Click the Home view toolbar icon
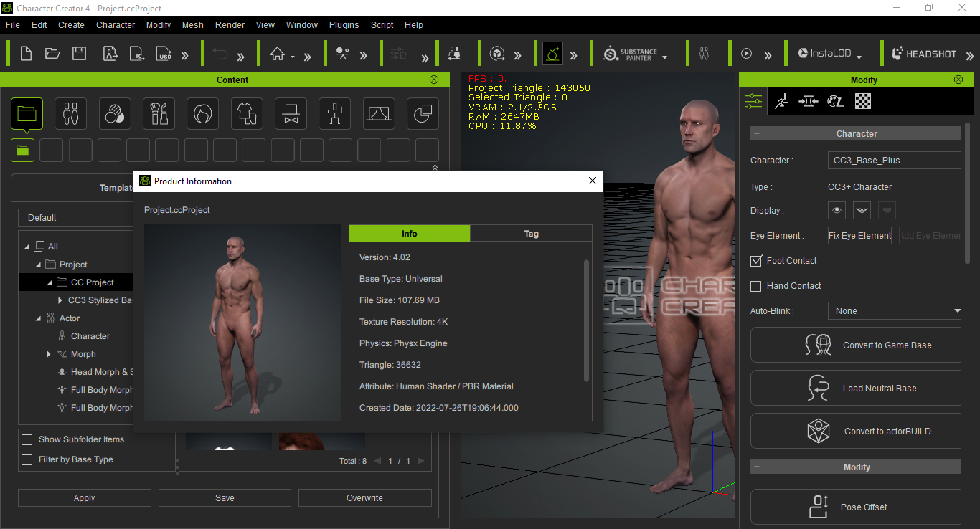 (277, 54)
